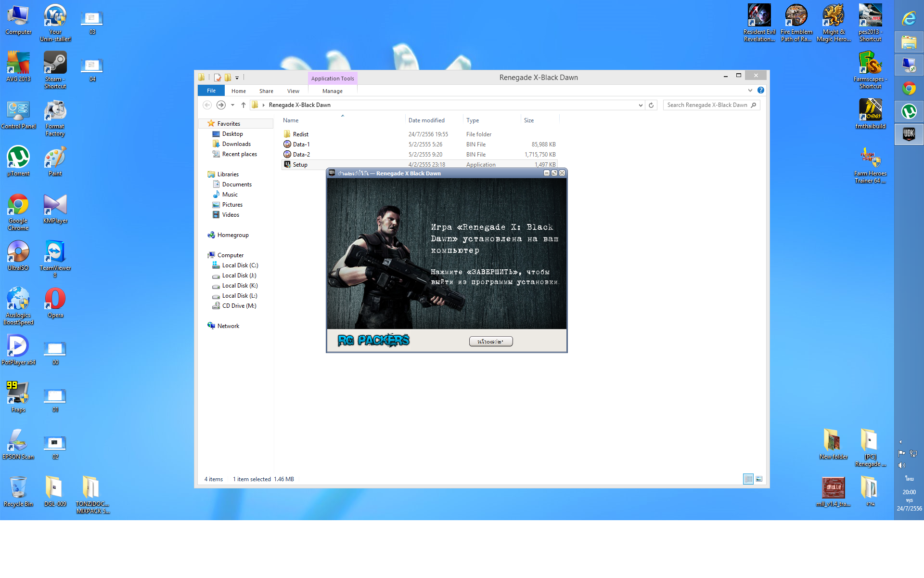Click the refresh button in the address bar

[651, 105]
